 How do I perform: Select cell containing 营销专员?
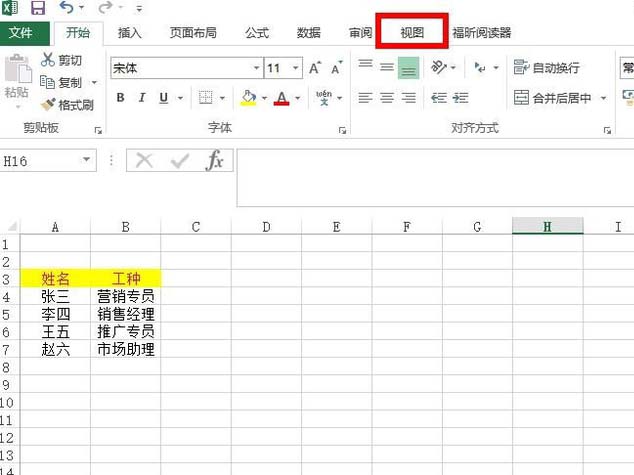coord(125,296)
